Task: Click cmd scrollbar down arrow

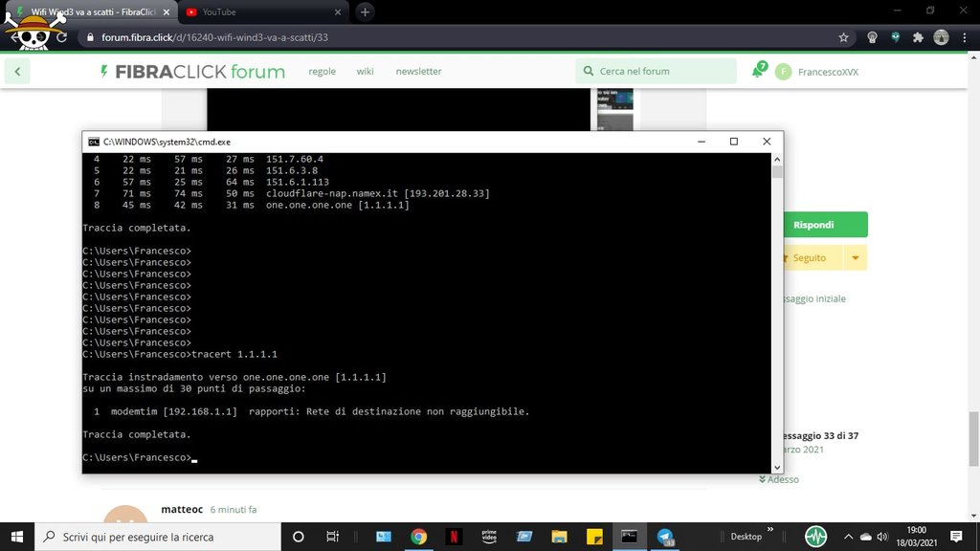Action: (x=777, y=467)
